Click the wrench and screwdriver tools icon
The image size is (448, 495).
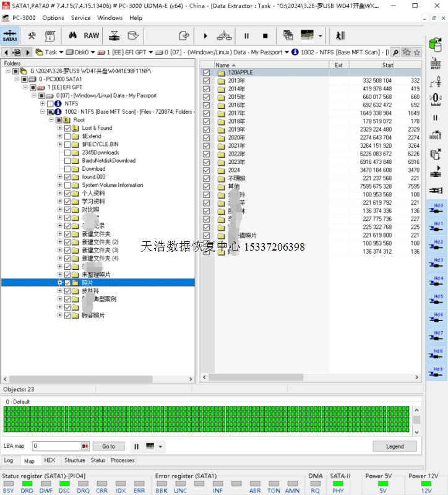[x=31, y=36]
